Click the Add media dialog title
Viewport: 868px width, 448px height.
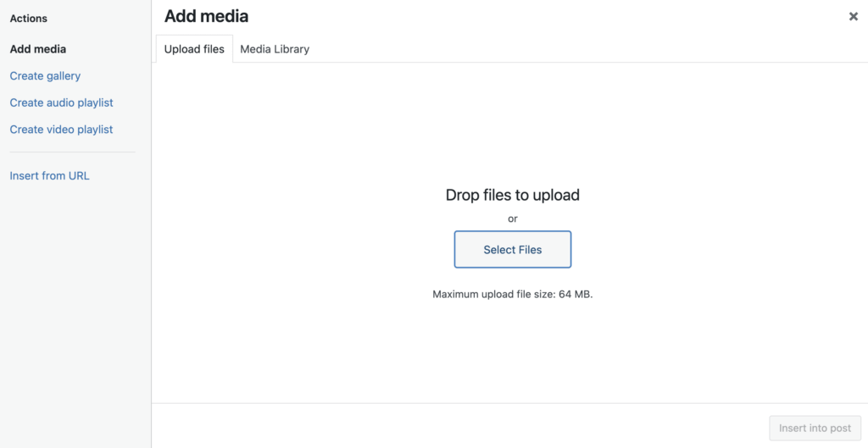(x=206, y=16)
